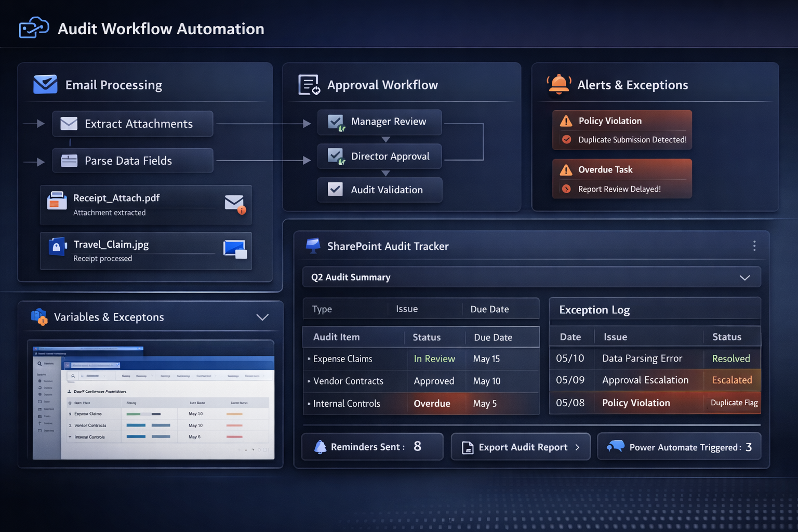Click the Type column header

(x=322, y=309)
